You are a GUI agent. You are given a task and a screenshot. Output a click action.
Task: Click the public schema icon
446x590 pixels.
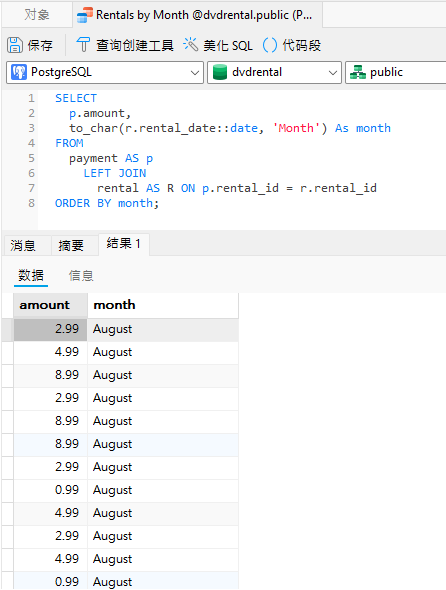coord(358,72)
